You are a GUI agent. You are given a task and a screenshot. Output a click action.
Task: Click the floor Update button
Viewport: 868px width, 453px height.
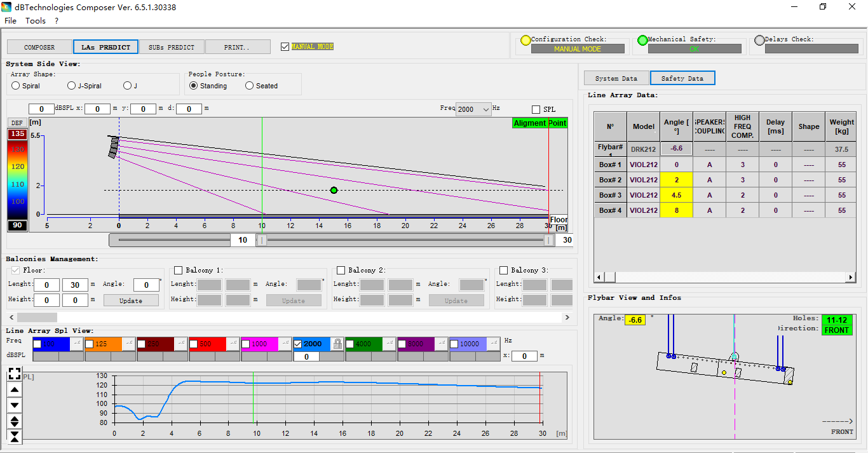point(131,301)
